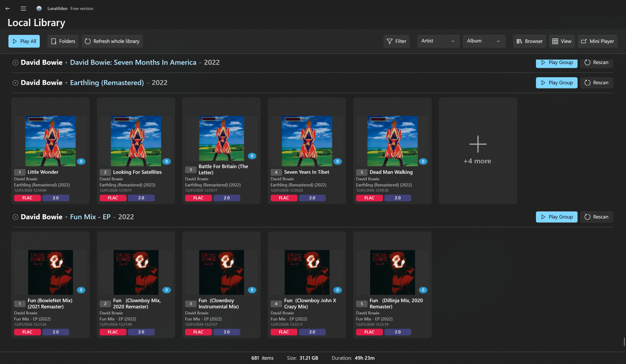Click the vertical scrollbar thumb
This screenshot has width=626, height=364.
[624, 342]
